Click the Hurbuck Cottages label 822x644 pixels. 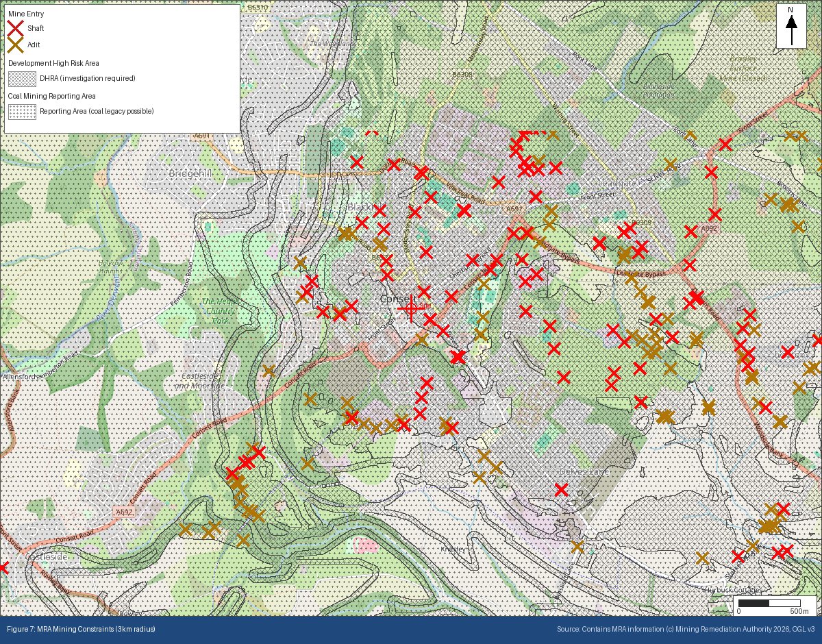734,590
